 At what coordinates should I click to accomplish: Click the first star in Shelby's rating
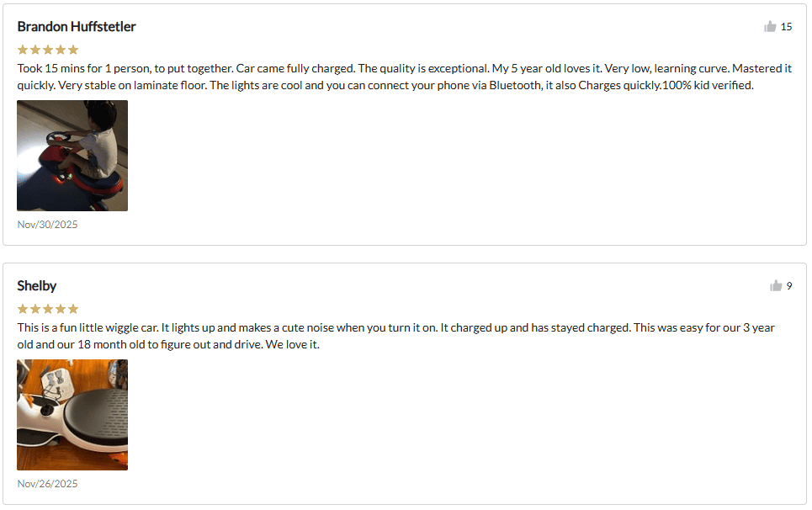tap(23, 309)
